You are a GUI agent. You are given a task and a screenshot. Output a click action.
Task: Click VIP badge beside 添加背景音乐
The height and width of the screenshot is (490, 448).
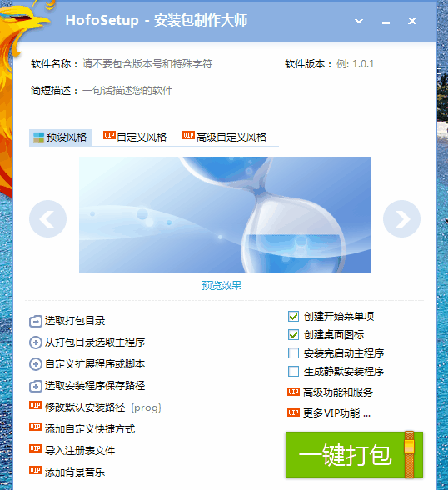tap(35, 470)
